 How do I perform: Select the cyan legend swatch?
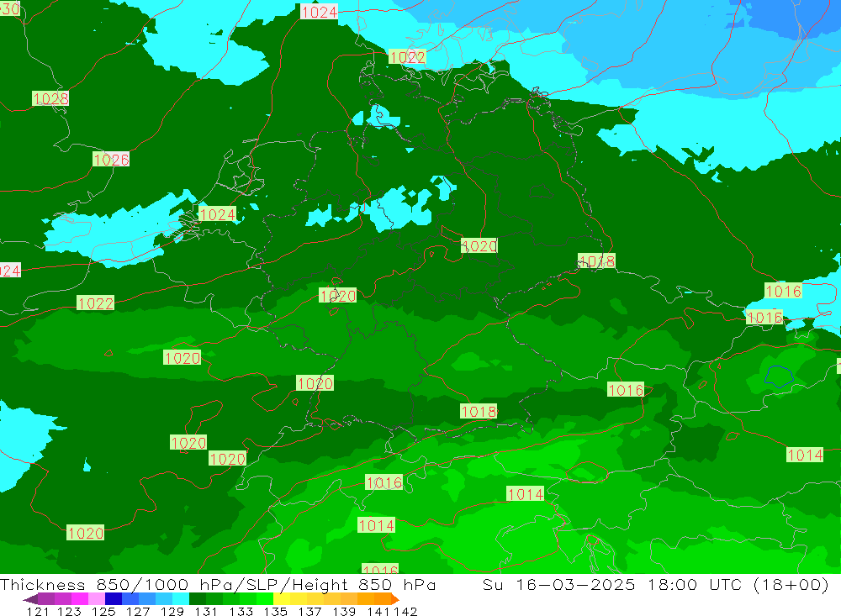(181, 599)
